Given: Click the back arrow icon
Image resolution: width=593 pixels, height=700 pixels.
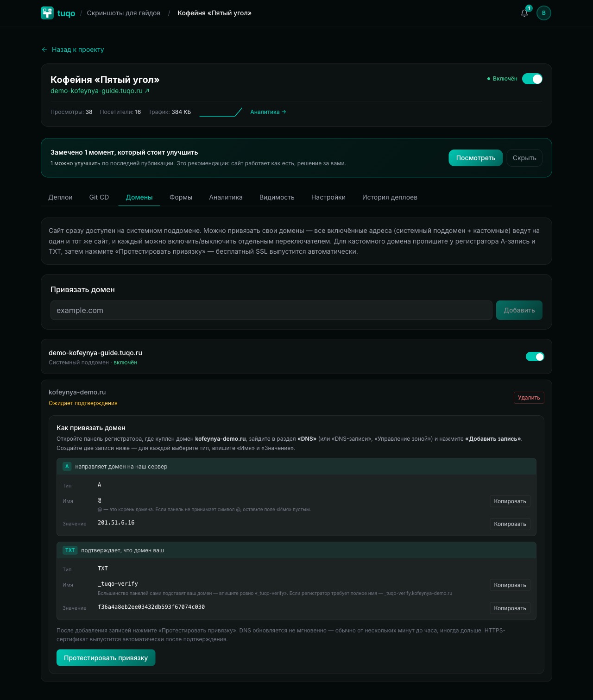Looking at the screenshot, I should [x=44, y=50].
